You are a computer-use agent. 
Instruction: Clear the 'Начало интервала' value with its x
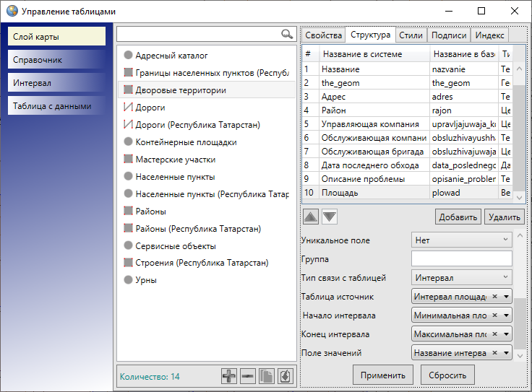tap(494, 315)
